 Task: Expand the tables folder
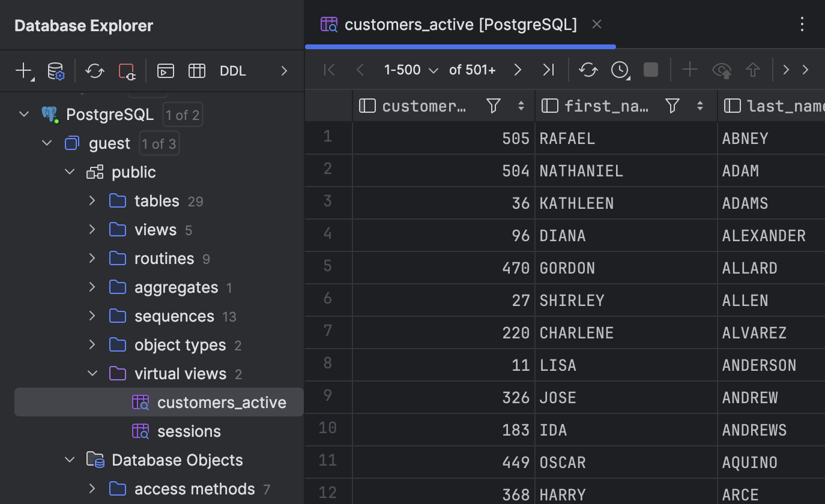point(91,201)
